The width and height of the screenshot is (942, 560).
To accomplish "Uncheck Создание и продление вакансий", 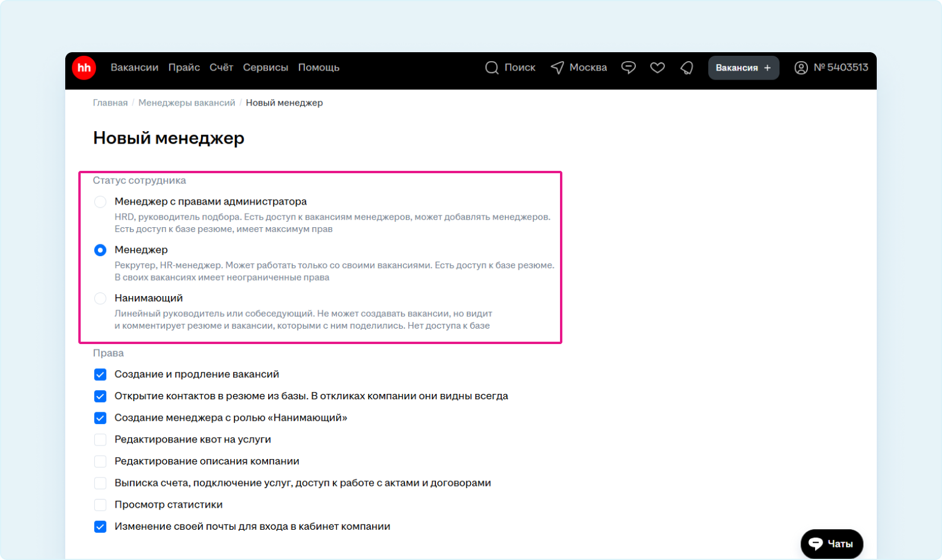I will click(100, 375).
